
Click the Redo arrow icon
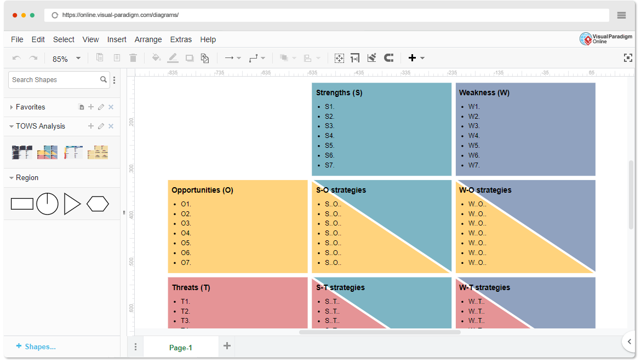pyautogui.click(x=33, y=58)
